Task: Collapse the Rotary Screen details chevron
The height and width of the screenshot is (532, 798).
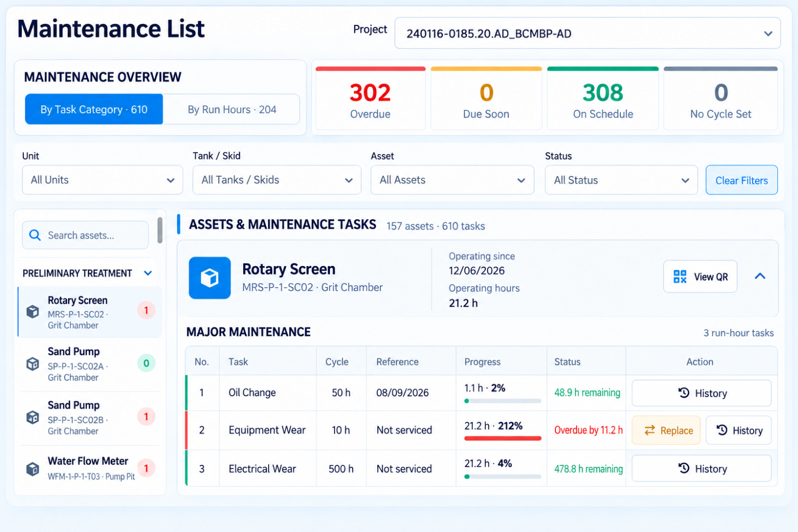Action: pyautogui.click(x=760, y=276)
